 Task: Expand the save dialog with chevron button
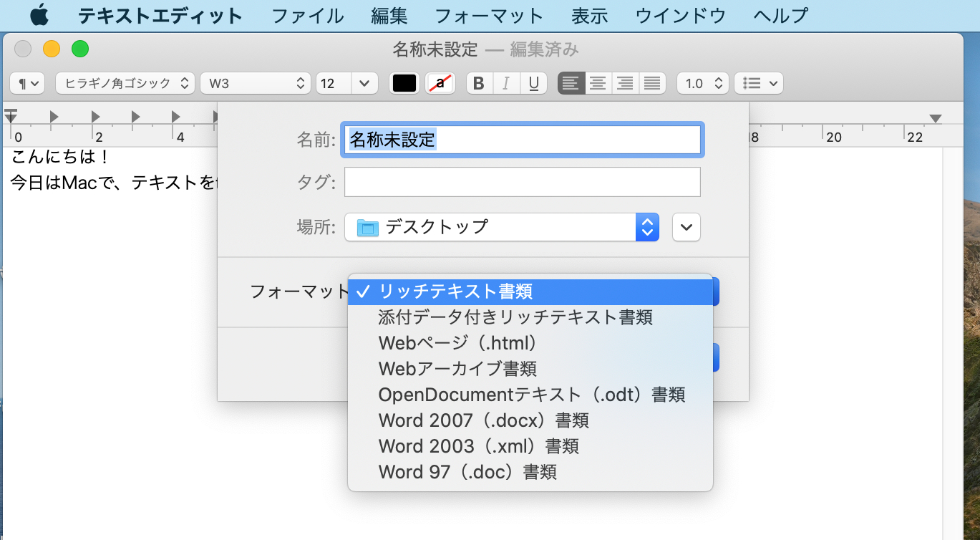(x=687, y=227)
